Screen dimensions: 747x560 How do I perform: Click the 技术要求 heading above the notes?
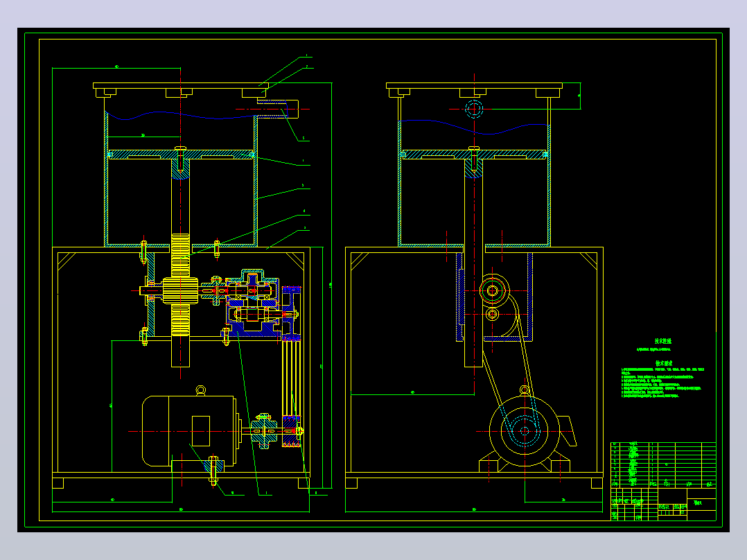click(x=664, y=363)
